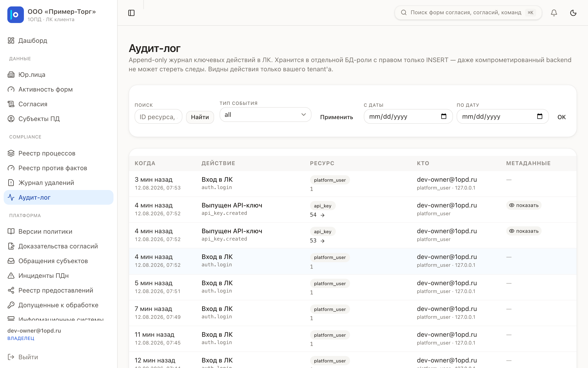The width and height of the screenshot is (588, 368).
Task: Click the Согласия scroll icon
Action: pyautogui.click(x=11, y=104)
